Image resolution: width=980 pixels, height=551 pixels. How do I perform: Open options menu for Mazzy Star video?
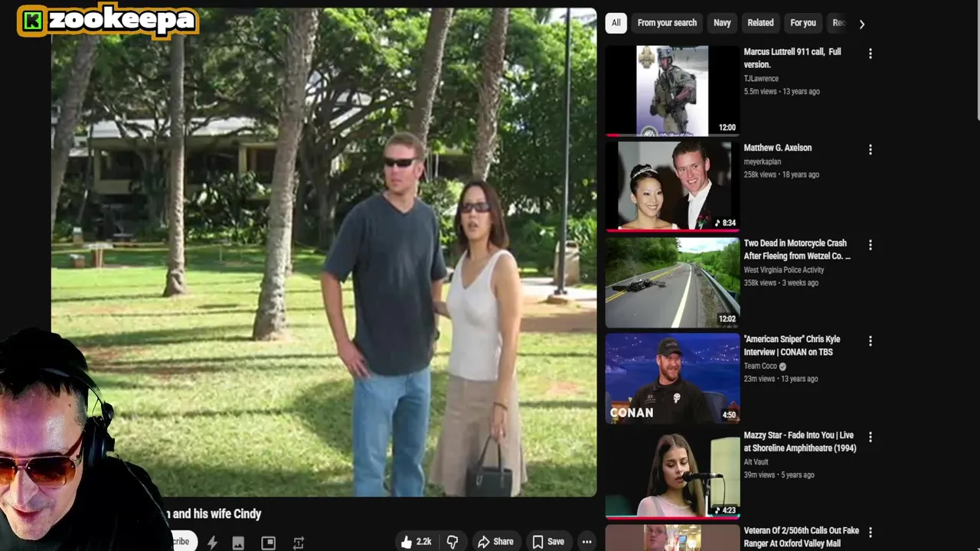(x=870, y=437)
